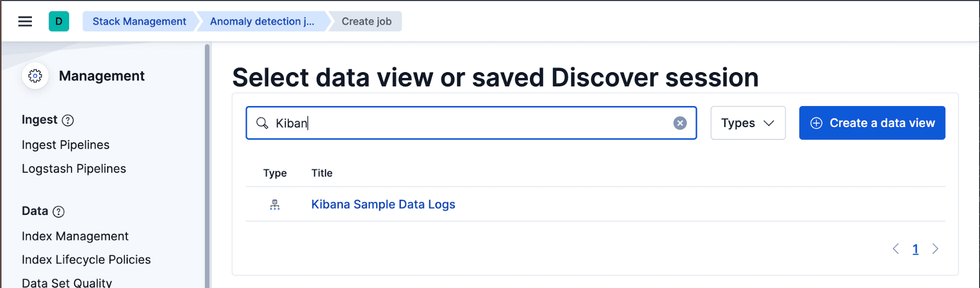The width and height of the screenshot is (980, 288).
Task: Clear the search field with the X icon
Action: [x=679, y=123]
